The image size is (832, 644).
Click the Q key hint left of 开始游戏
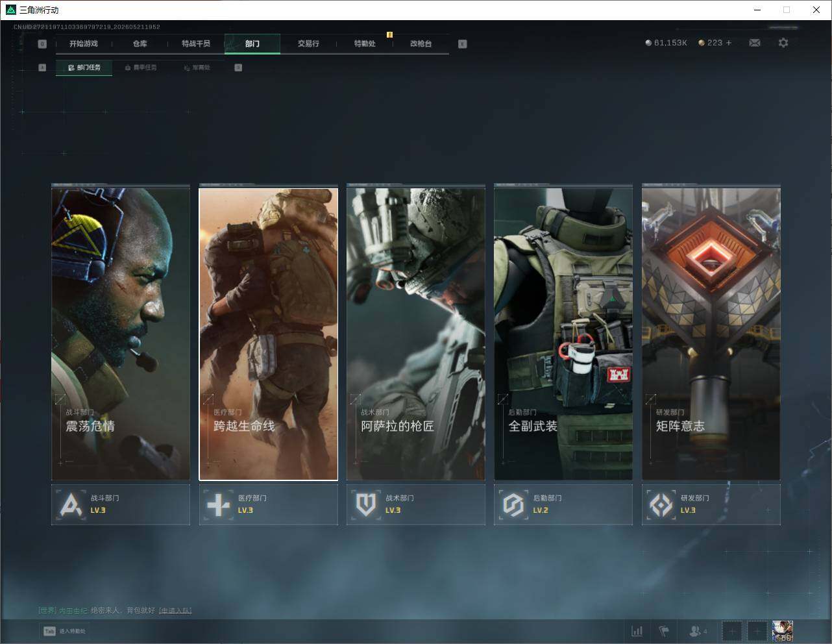pyautogui.click(x=42, y=44)
